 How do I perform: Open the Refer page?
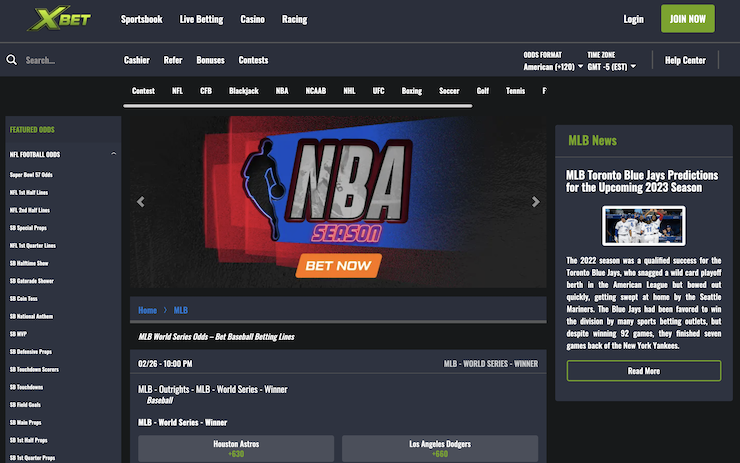coord(173,60)
